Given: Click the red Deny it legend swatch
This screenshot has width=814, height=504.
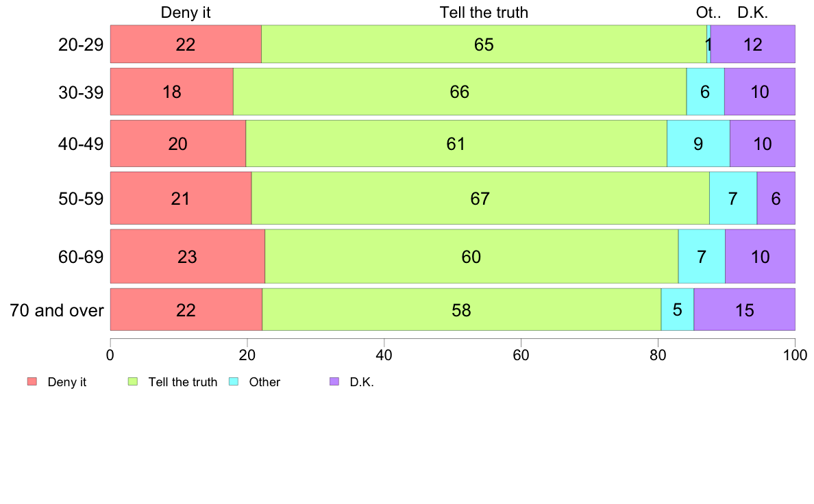Looking at the screenshot, I should [32, 381].
